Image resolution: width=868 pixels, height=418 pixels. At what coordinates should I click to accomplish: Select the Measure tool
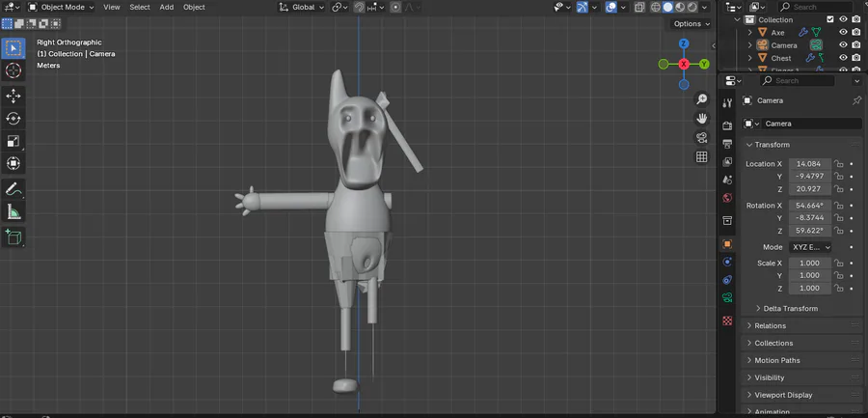point(14,211)
